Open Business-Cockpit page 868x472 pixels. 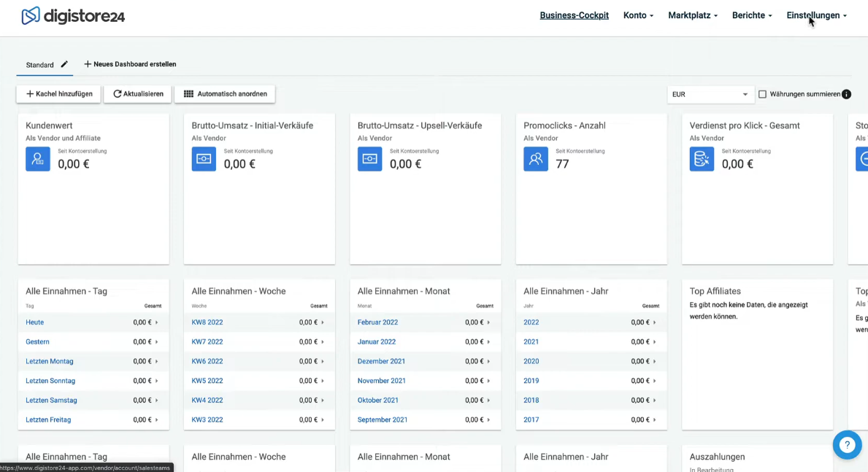(x=574, y=15)
